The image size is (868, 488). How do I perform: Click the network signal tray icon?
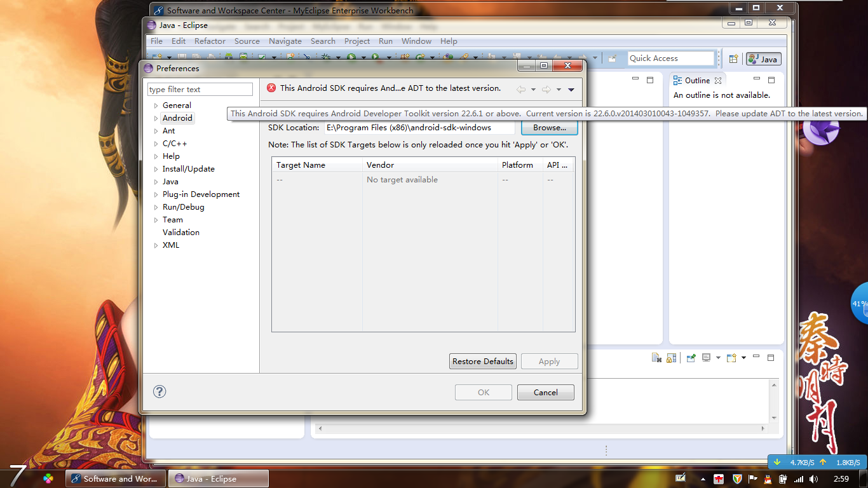point(799,479)
